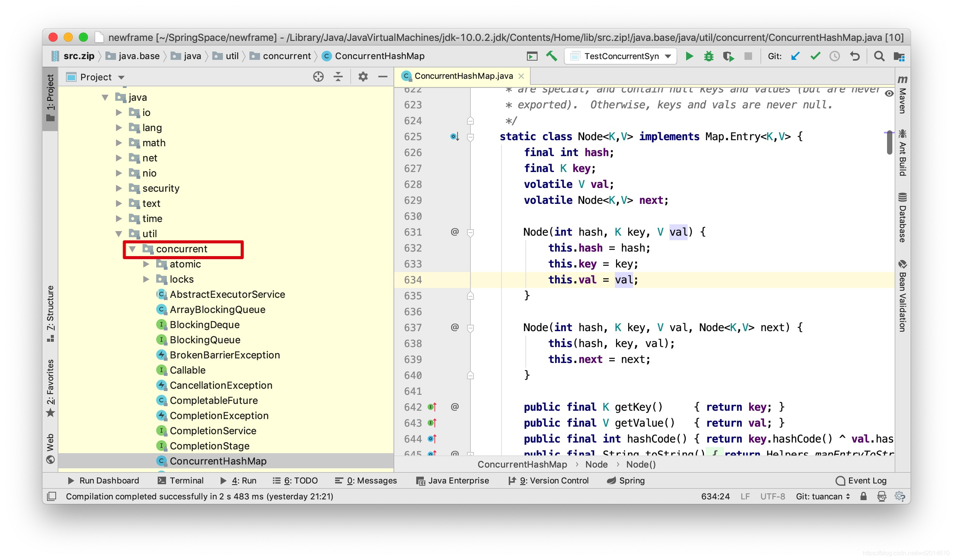Hide the Project tool window
Image resolution: width=953 pixels, height=560 pixels.
pos(383,77)
